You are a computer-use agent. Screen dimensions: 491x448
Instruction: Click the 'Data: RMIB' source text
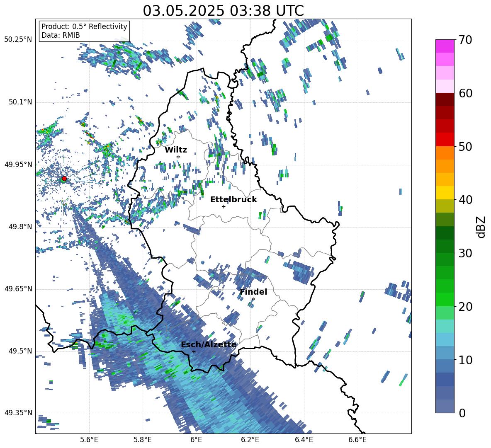(x=61, y=35)
